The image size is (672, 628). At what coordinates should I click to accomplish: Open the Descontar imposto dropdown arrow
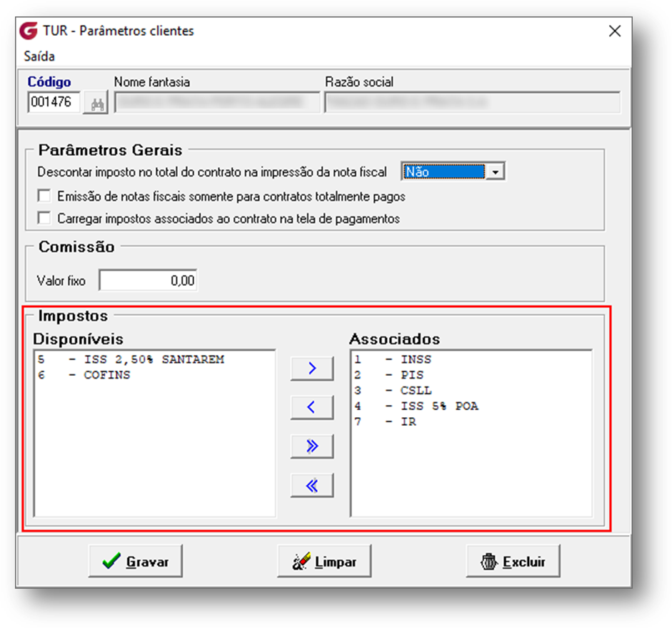tap(496, 172)
